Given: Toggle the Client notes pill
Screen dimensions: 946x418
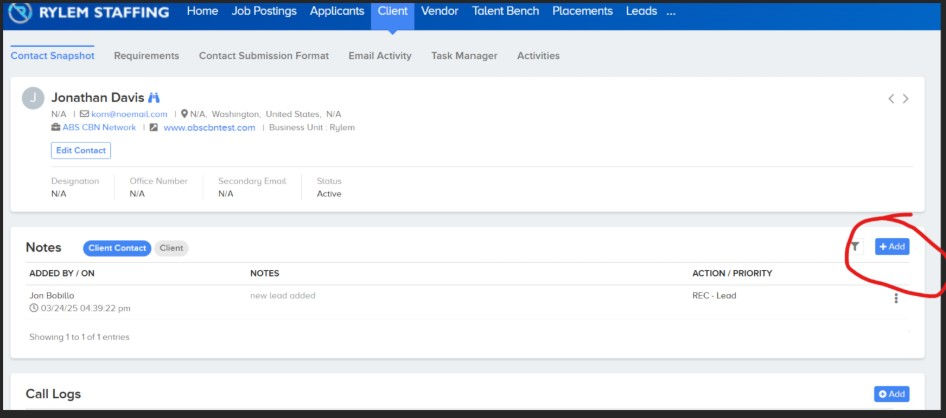Looking at the screenshot, I should pyautogui.click(x=171, y=248).
